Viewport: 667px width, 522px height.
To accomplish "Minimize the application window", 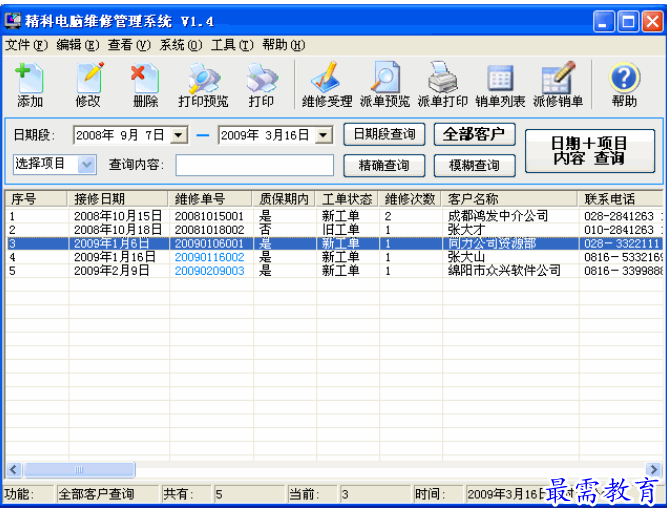I will (604, 21).
